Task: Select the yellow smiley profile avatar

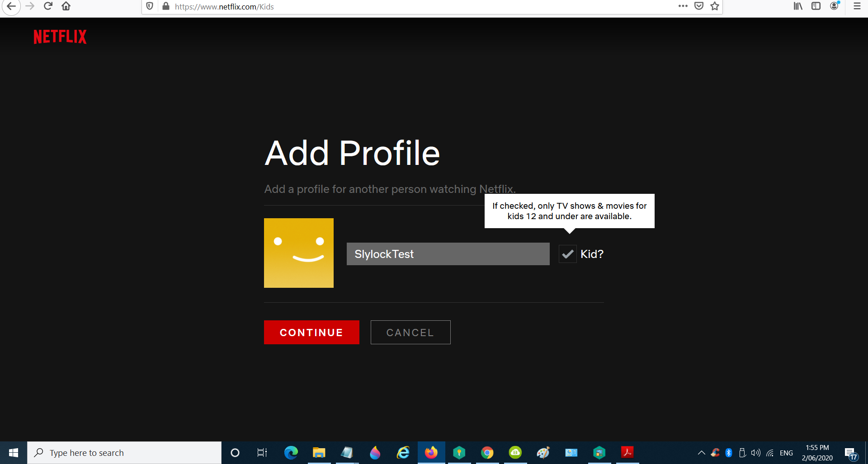Action: click(x=299, y=253)
